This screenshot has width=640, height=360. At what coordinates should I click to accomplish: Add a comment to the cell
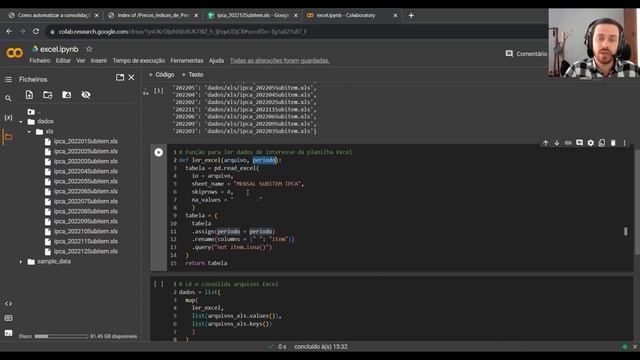pos(579,143)
